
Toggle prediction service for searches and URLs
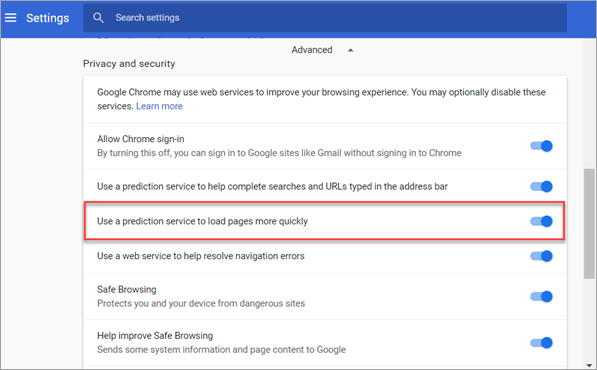541,186
